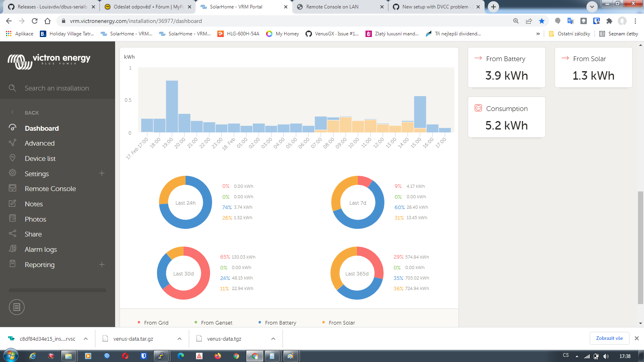Expand the Settings submenu plus
The height and width of the screenshot is (362, 644).
pos(102,173)
